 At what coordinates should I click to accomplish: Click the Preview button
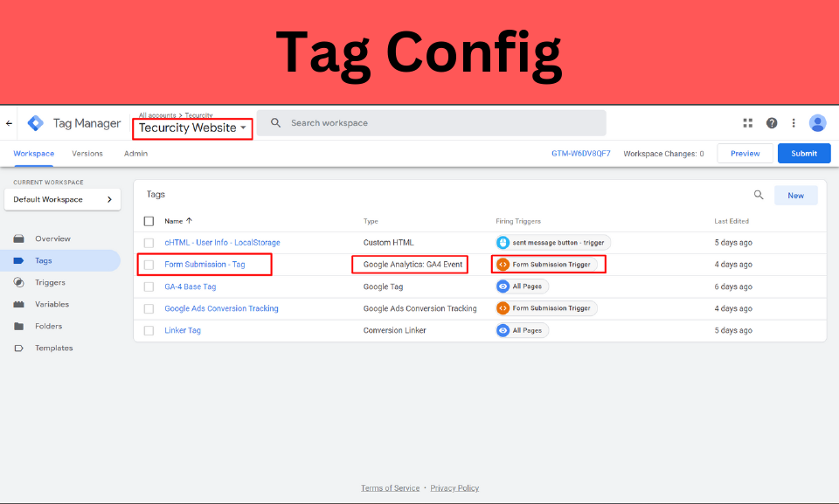745,154
